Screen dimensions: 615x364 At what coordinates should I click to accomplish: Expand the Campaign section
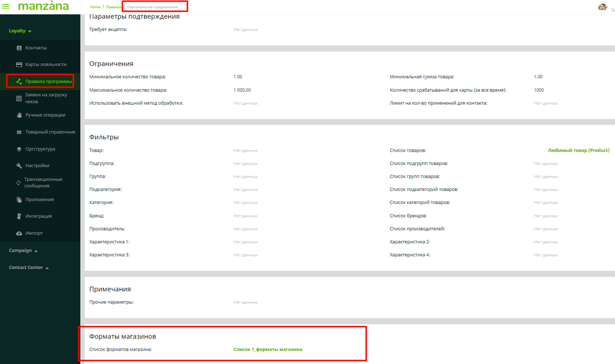point(23,251)
